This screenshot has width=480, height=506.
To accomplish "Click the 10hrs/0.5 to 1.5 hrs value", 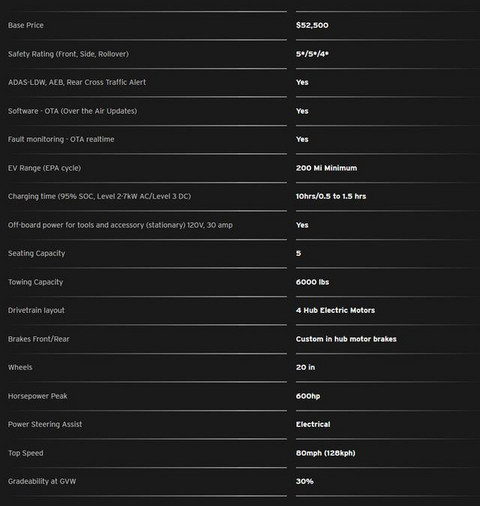I will pyautogui.click(x=331, y=196).
